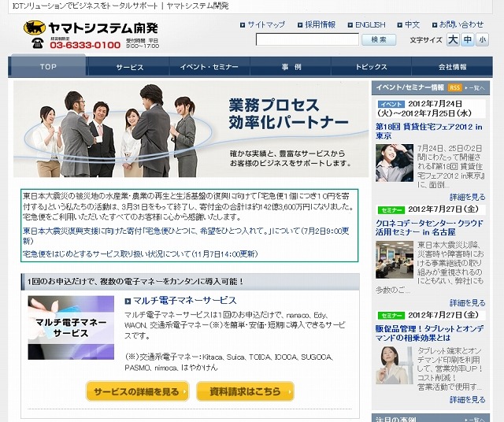The height and width of the screenshot is (422, 504).
Task: Open the 採用情報 link
Action: point(321,24)
